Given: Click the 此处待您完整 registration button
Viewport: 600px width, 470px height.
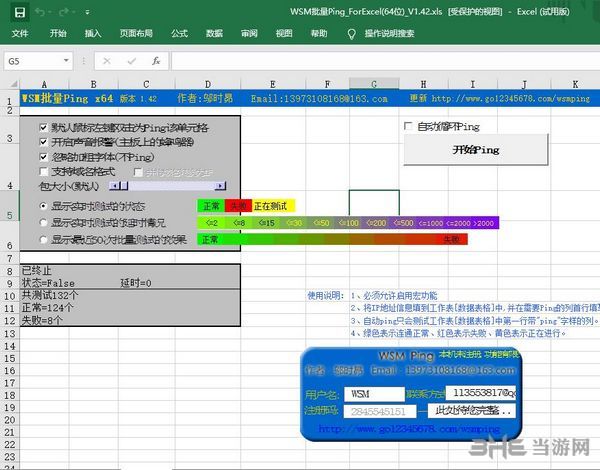Looking at the screenshot, I should click(x=472, y=411).
